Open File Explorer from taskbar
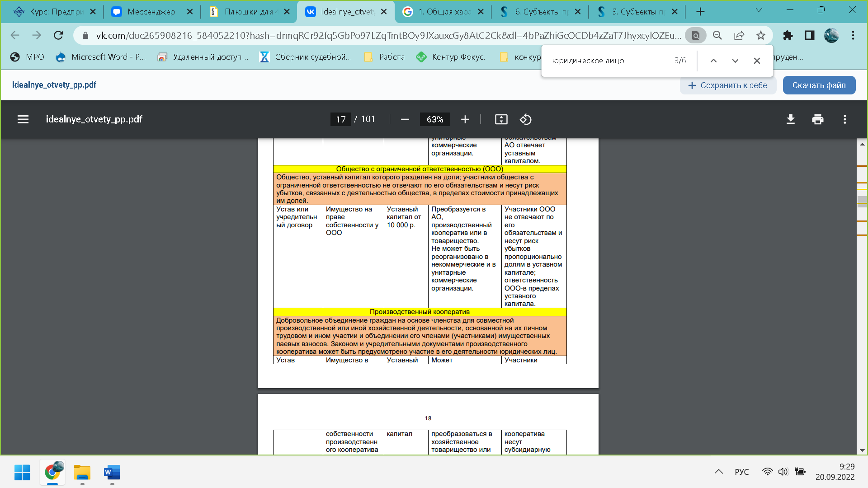 click(x=82, y=472)
